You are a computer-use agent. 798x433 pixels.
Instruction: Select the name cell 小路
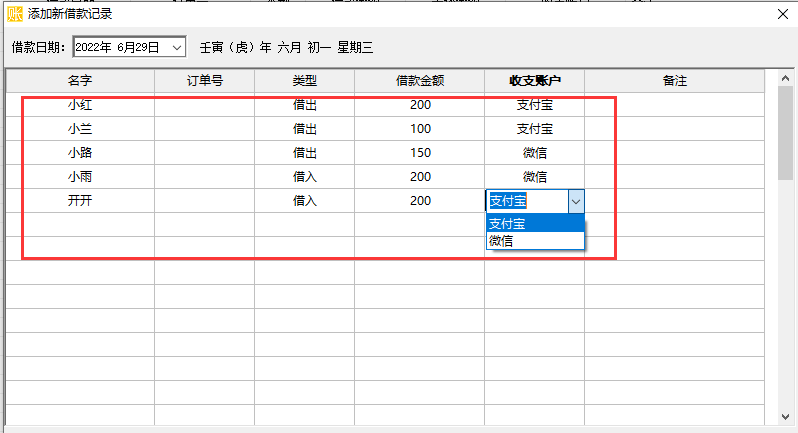click(x=80, y=153)
